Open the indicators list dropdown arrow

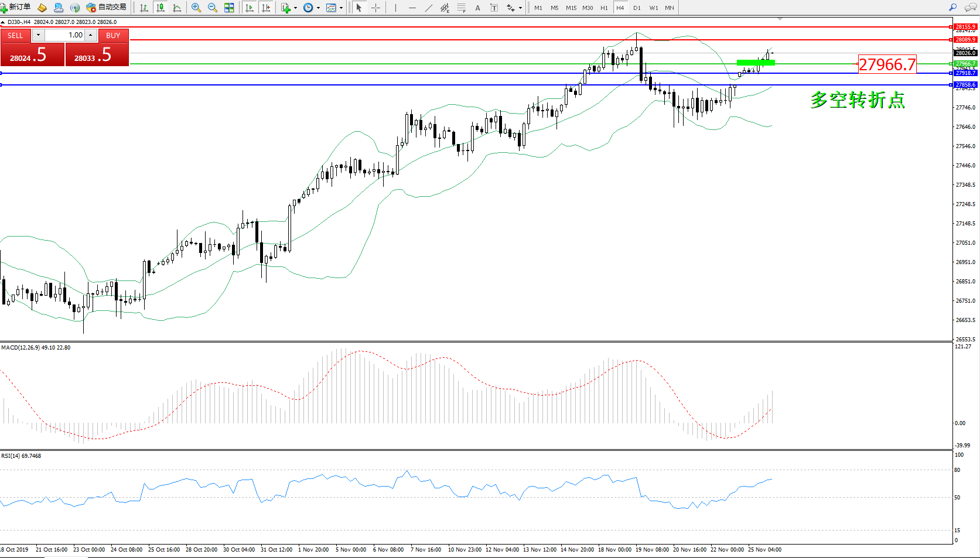[x=295, y=8]
